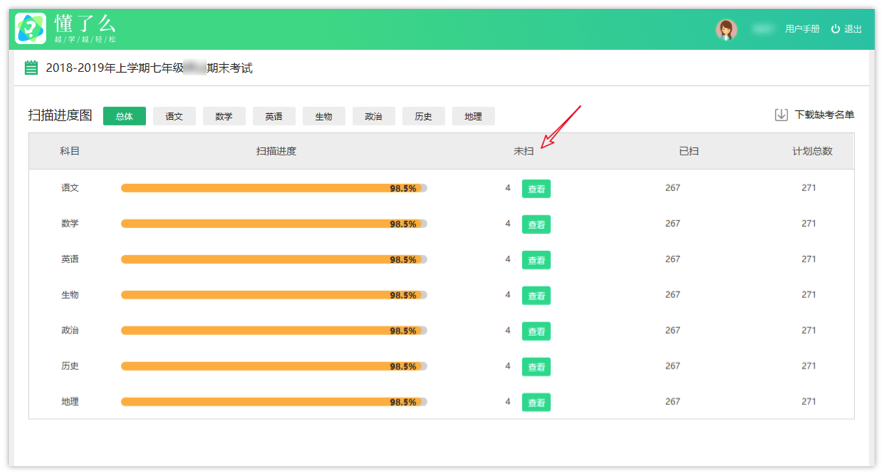
Task: Click 查看 button in the 英语 row
Action: [536, 260]
